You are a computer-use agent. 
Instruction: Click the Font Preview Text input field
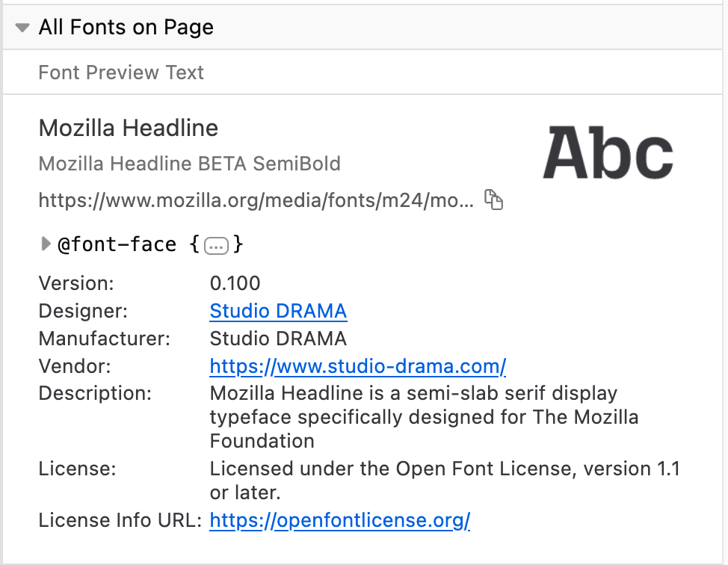click(x=121, y=72)
